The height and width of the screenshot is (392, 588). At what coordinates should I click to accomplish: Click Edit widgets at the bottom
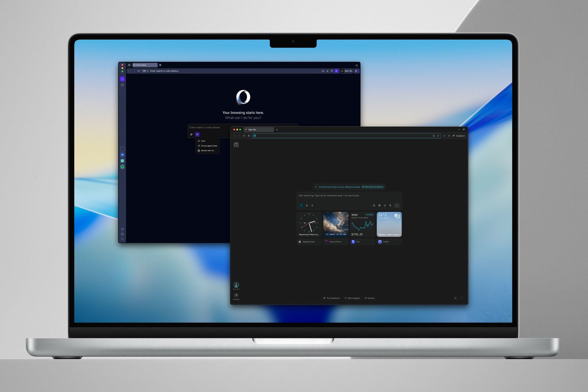(x=352, y=298)
